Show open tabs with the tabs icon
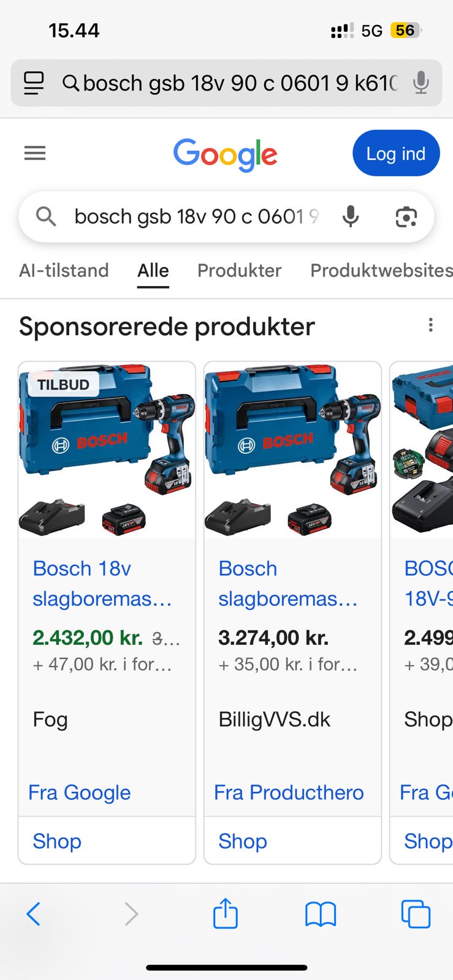This screenshot has width=453, height=980. (416, 914)
